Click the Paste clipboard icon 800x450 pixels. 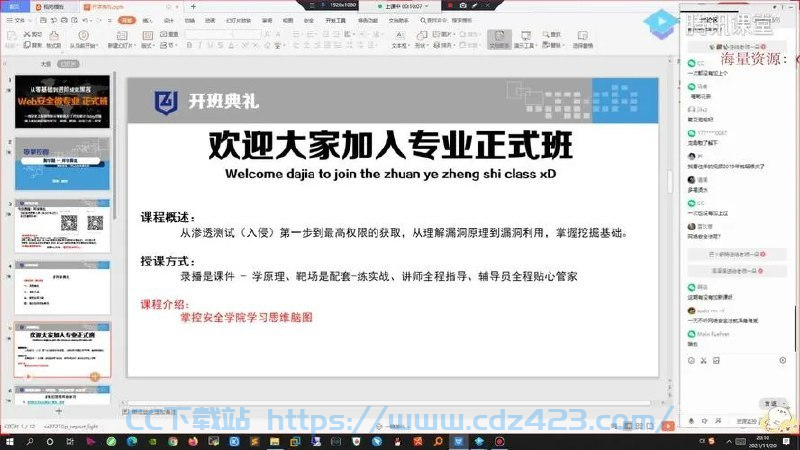point(11,35)
